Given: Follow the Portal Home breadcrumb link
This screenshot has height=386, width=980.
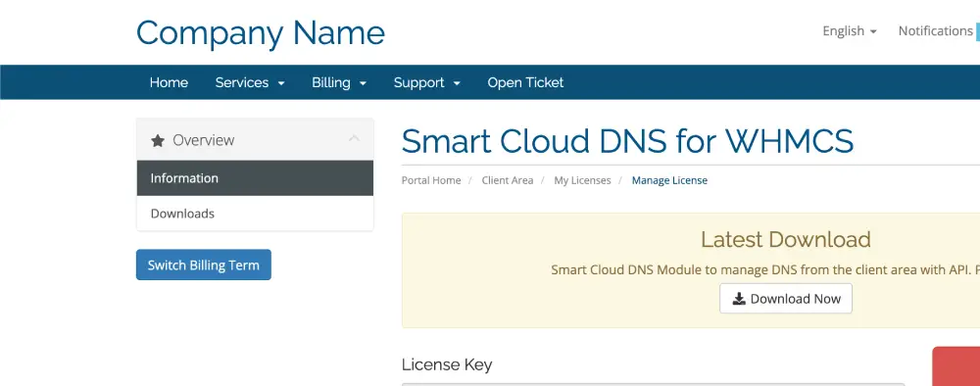Looking at the screenshot, I should (431, 180).
